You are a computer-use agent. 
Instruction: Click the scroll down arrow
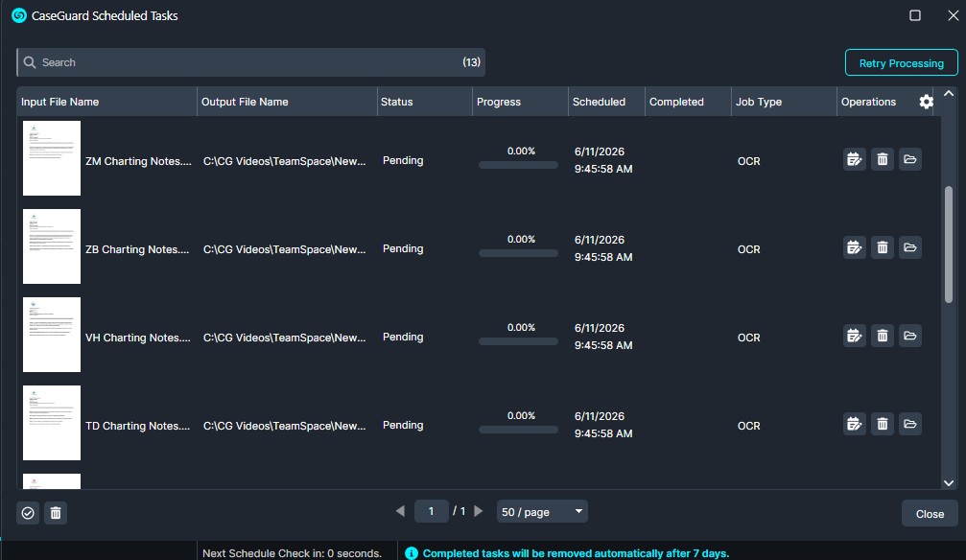[x=949, y=483]
